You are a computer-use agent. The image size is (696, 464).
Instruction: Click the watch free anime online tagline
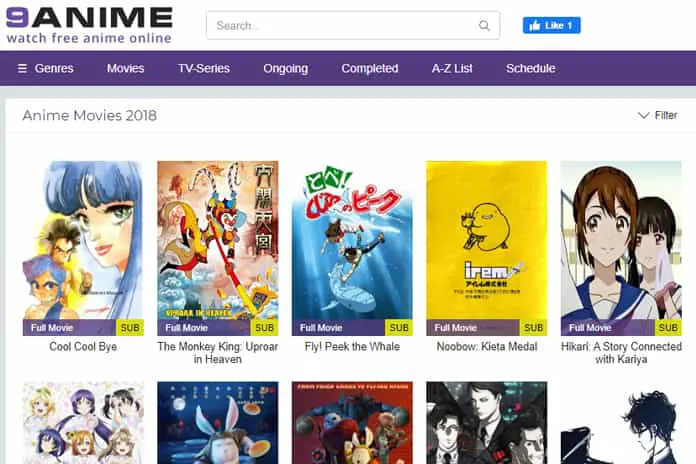(x=89, y=38)
